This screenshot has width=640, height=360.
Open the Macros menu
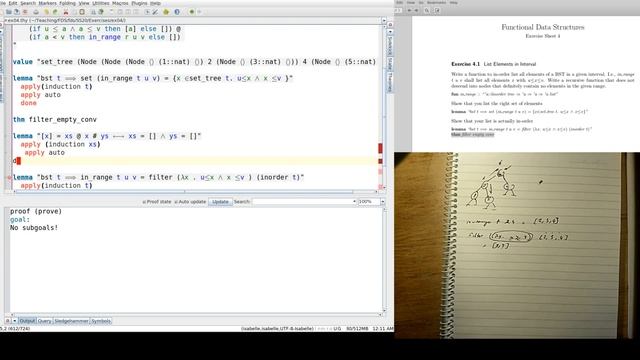120,3
